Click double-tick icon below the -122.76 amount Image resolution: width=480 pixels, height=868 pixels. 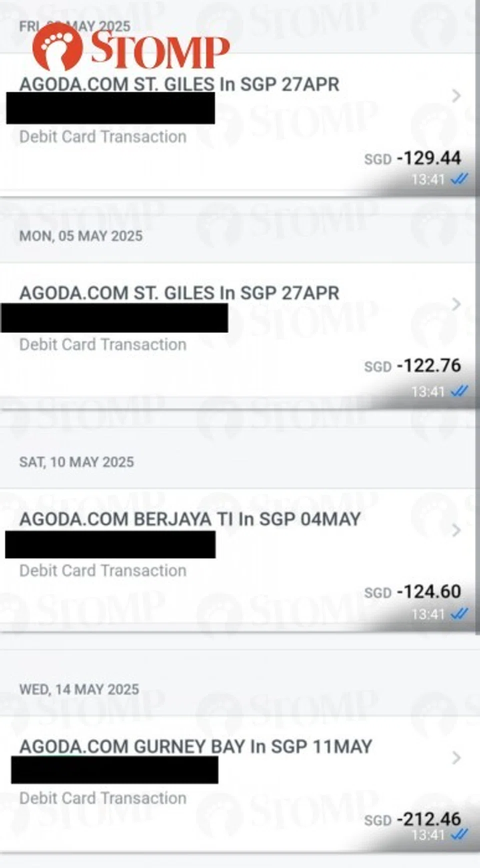coord(459,391)
